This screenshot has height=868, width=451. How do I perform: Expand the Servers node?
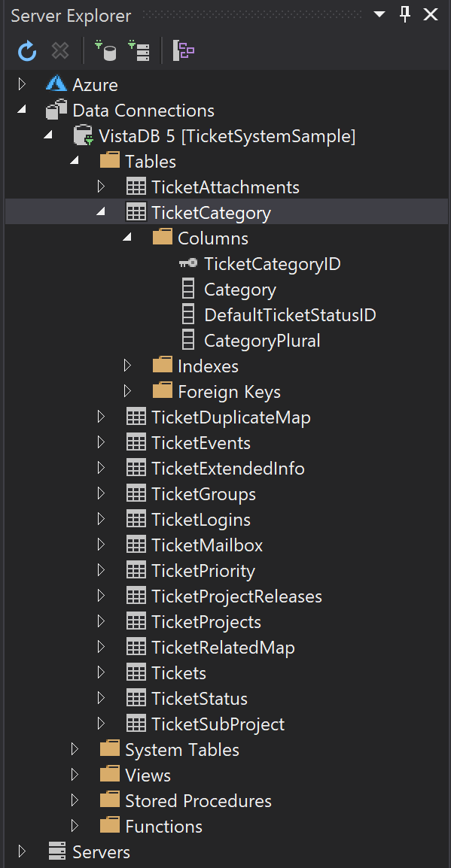[x=21, y=851]
